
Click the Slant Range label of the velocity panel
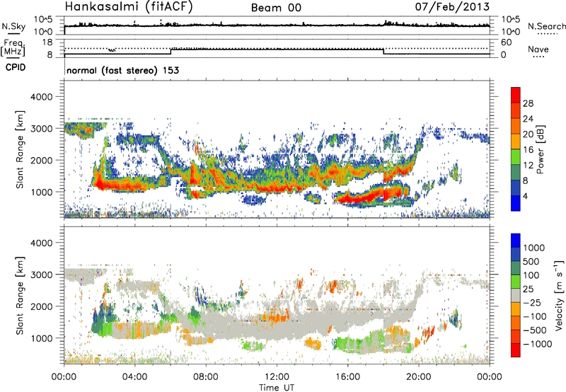pos(21,295)
